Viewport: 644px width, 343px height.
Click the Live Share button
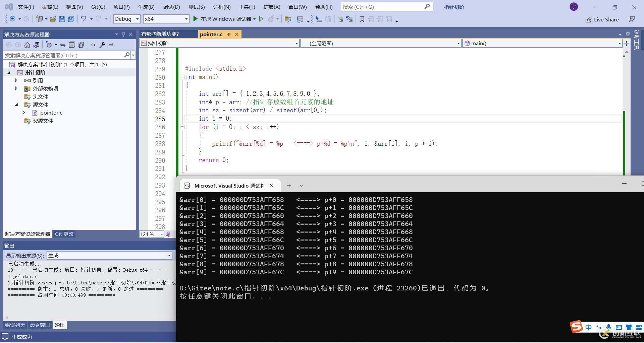pos(602,19)
